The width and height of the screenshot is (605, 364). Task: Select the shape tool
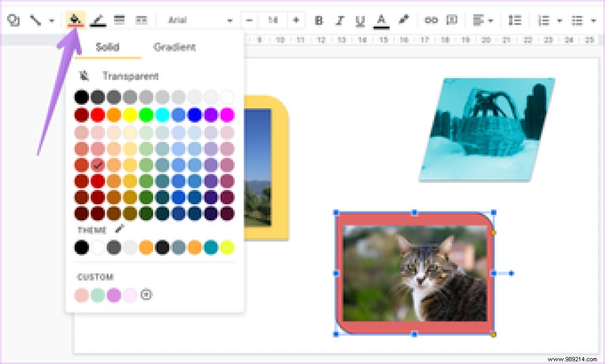click(13, 20)
